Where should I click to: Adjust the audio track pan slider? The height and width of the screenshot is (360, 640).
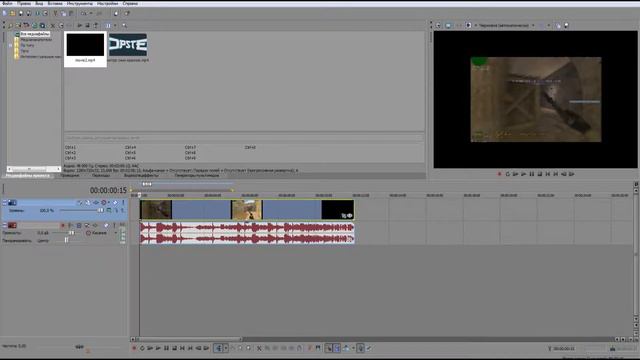pos(67,240)
